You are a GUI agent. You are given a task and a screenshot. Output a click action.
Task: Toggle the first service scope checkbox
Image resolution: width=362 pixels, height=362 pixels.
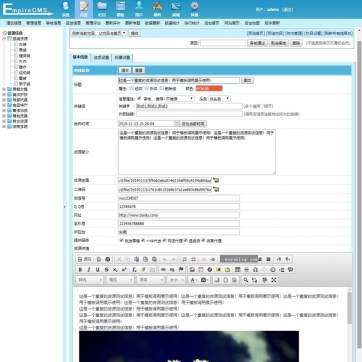(x=122, y=240)
